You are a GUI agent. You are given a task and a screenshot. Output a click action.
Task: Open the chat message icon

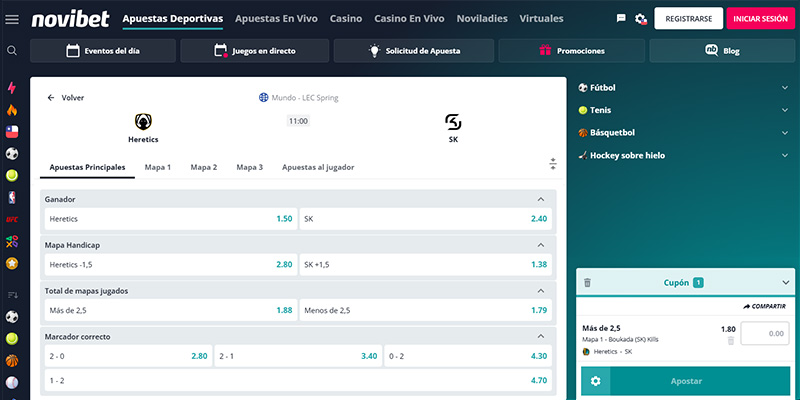621,18
